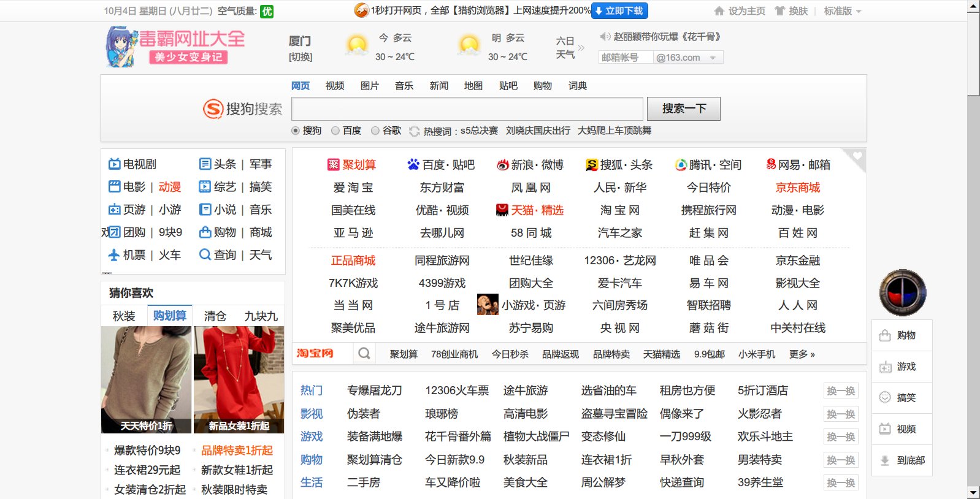Switch city via 切换 link
This screenshot has width=980, height=499.
pyautogui.click(x=301, y=57)
